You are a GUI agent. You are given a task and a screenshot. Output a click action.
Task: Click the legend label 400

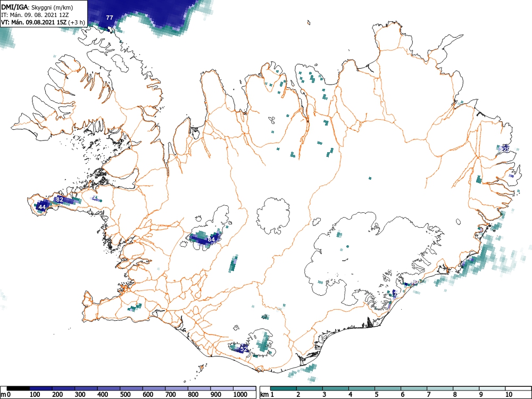click(x=103, y=394)
